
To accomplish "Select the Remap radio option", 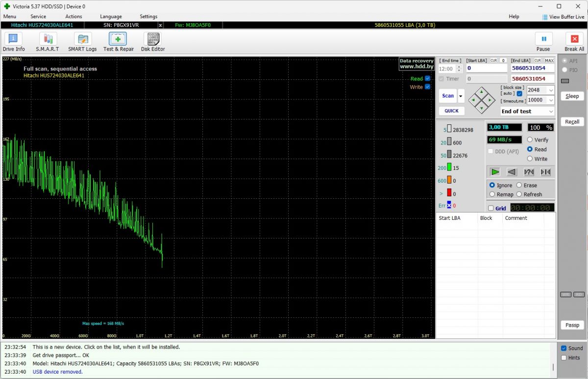I will 492,194.
